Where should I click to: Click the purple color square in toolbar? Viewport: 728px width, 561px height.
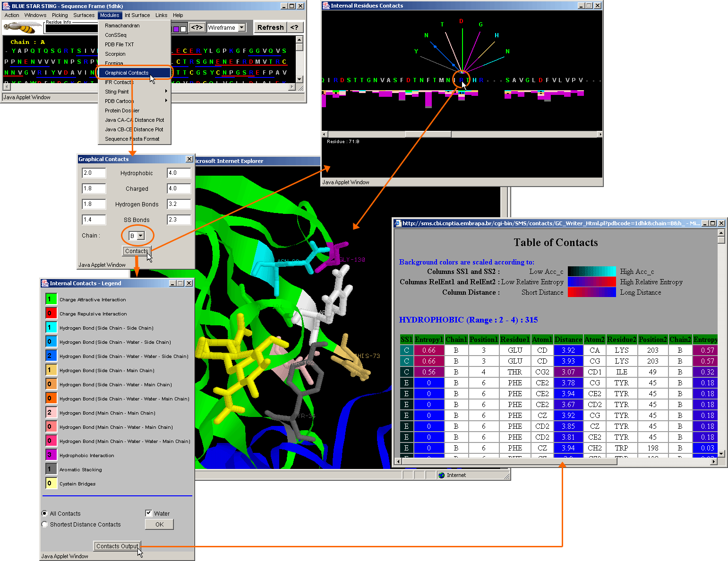pyautogui.click(x=176, y=29)
